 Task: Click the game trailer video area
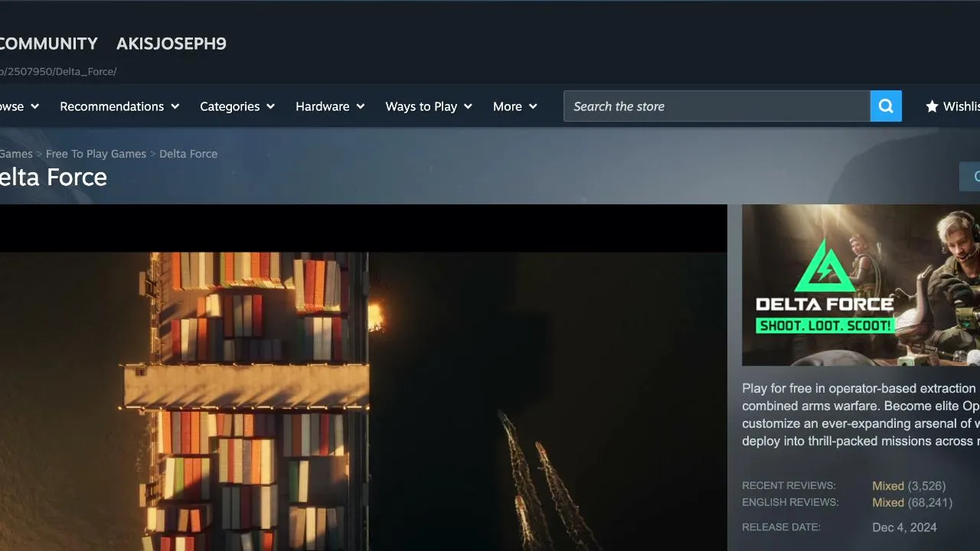point(363,378)
